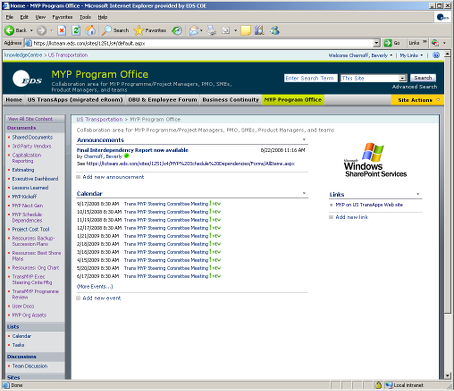454x391 pixels.
Task: Click the toolbar icon right of Links
Action: (x=435, y=43)
